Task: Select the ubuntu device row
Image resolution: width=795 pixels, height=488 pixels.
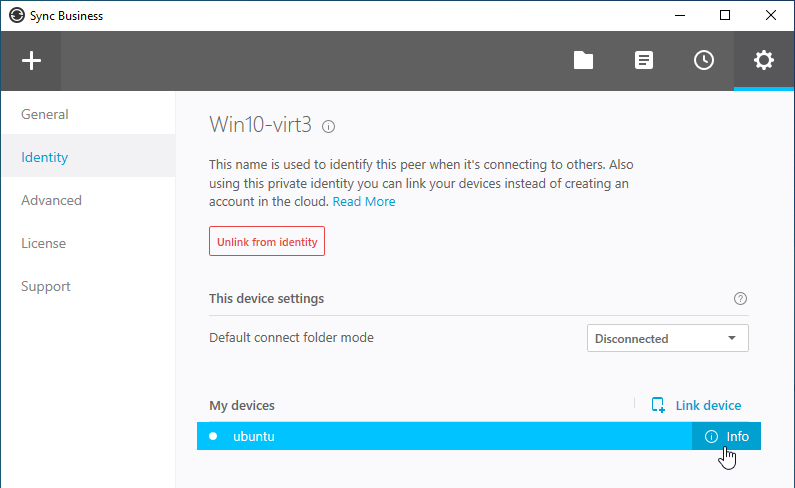Action: [479, 436]
